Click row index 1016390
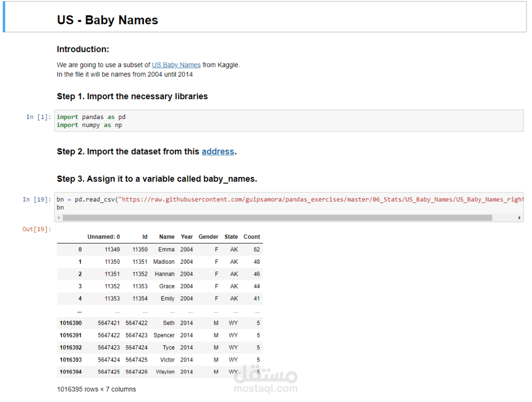Viewport: 532px width, 402px height. point(71,323)
